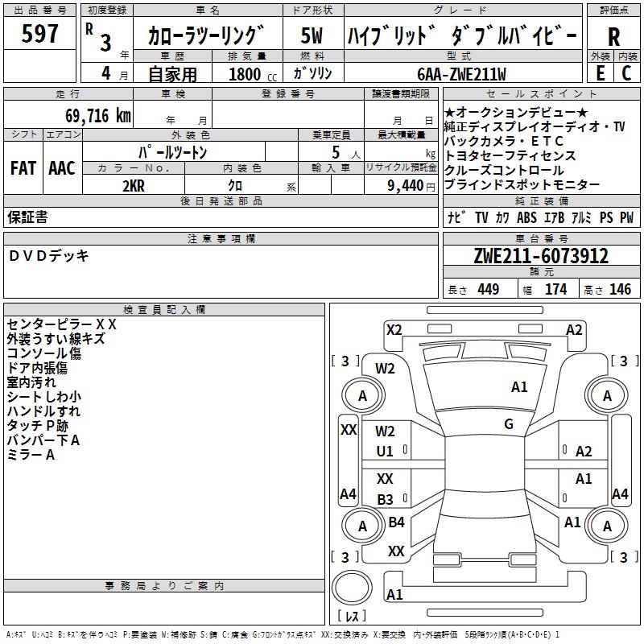The image size is (644, 644).
Task: Select the vehicle history value "自家用"
Action: click(x=172, y=74)
